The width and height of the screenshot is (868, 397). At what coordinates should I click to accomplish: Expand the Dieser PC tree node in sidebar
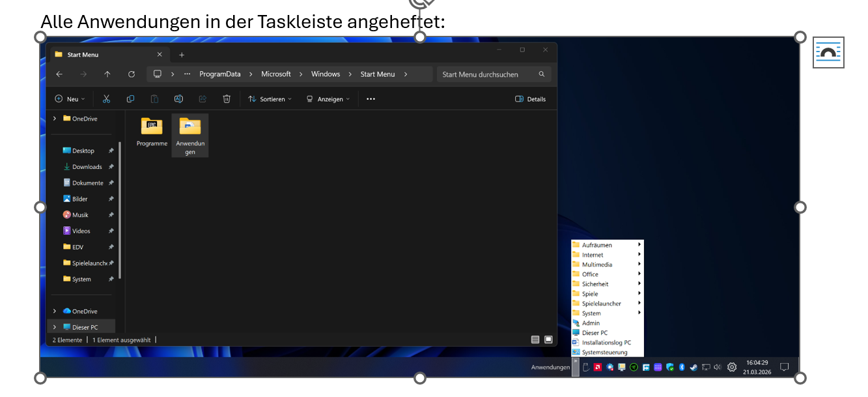(x=55, y=327)
